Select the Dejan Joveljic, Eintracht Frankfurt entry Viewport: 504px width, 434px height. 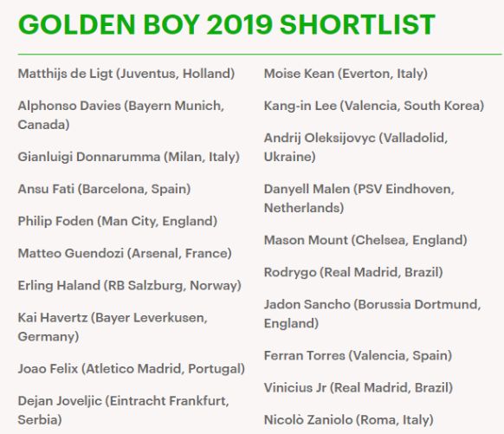(124, 411)
